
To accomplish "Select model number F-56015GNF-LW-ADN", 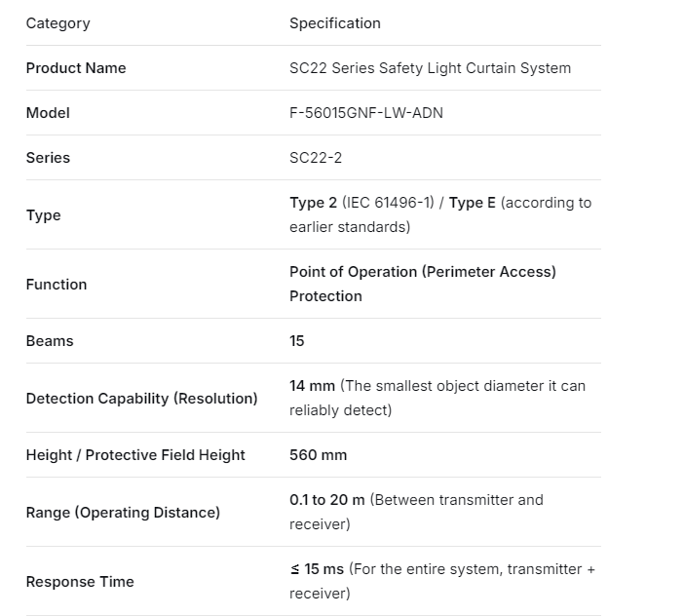I will [366, 113].
